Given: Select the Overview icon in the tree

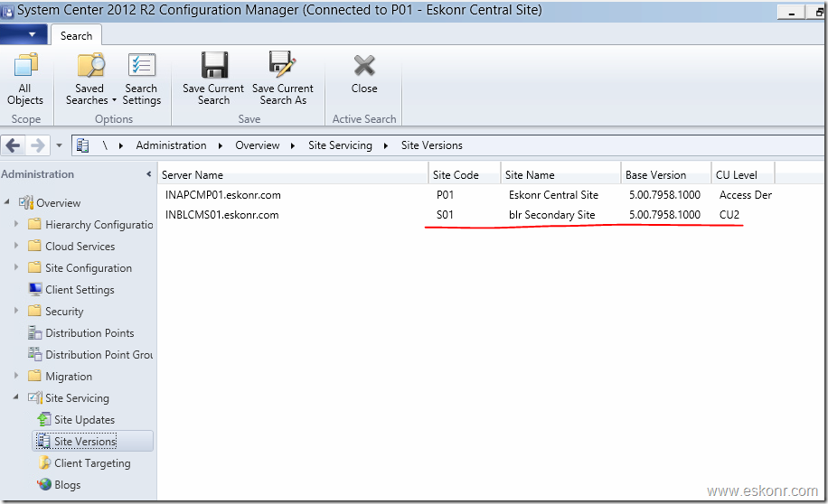Looking at the screenshot, I should pyautogui.click(x=26, y=202).
